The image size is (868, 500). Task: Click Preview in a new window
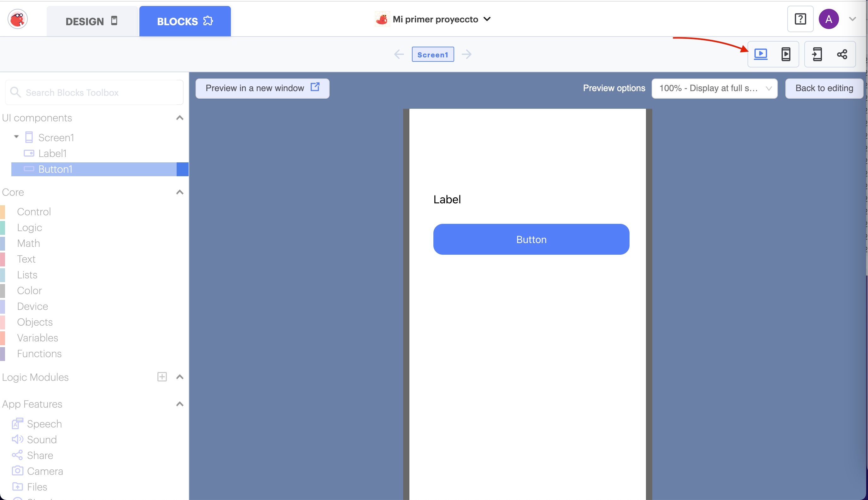(262, 88)
